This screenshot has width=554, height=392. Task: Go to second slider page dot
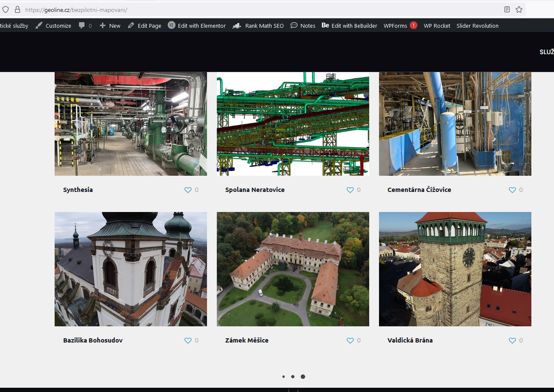(293, 377)
